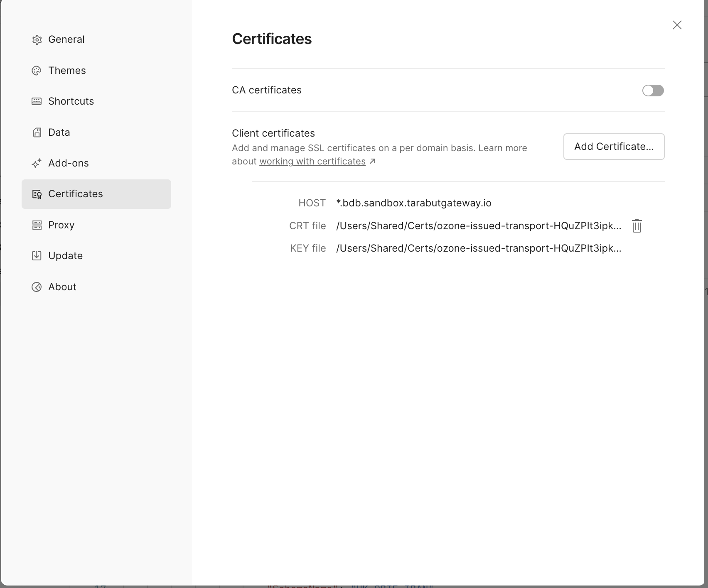Click the CA certificates label
Screen dimensions: 708x588
(x=267, y=90)
